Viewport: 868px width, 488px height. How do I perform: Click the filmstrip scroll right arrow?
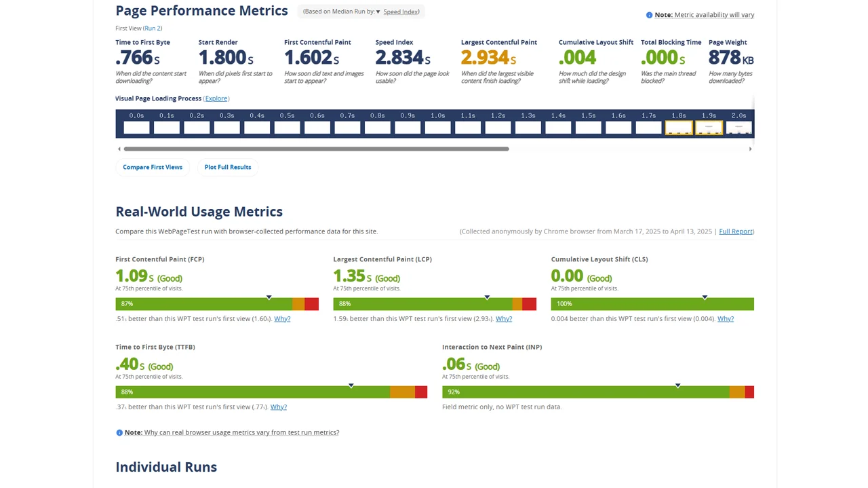[x=750, y=149]
